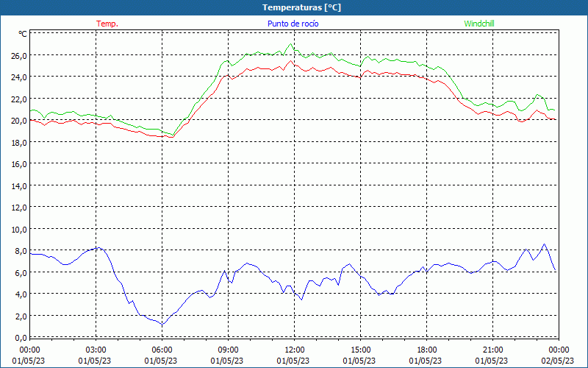Click the '21:00' time axis label

pos(492,350)
